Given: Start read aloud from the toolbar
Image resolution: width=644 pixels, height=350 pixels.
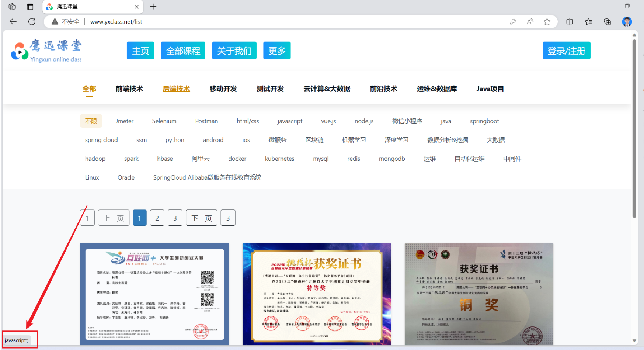Looking at the screenshot, I should (530, 21).
